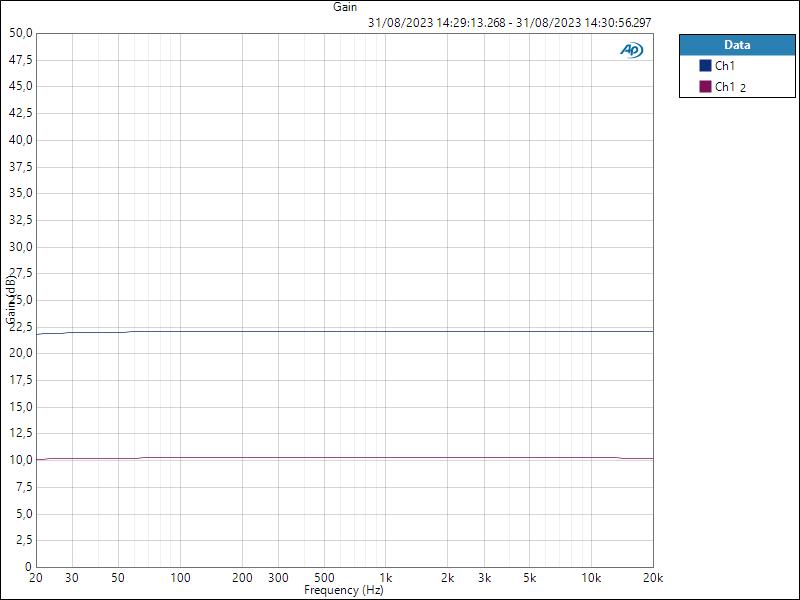Click the Gain graph title
This screenshot has width=800, height=600.
345,7
